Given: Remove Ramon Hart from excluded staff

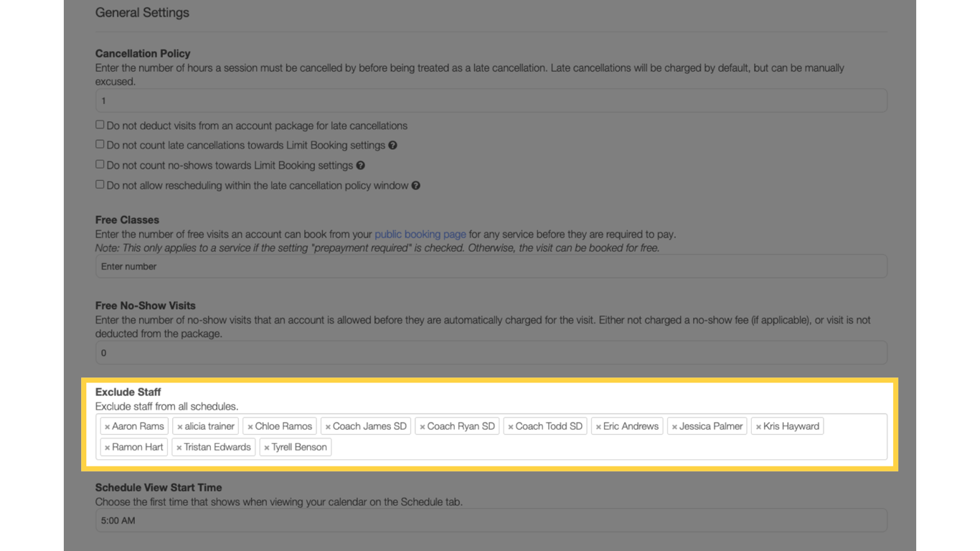Looking at the screenshot, I should 108,448.
